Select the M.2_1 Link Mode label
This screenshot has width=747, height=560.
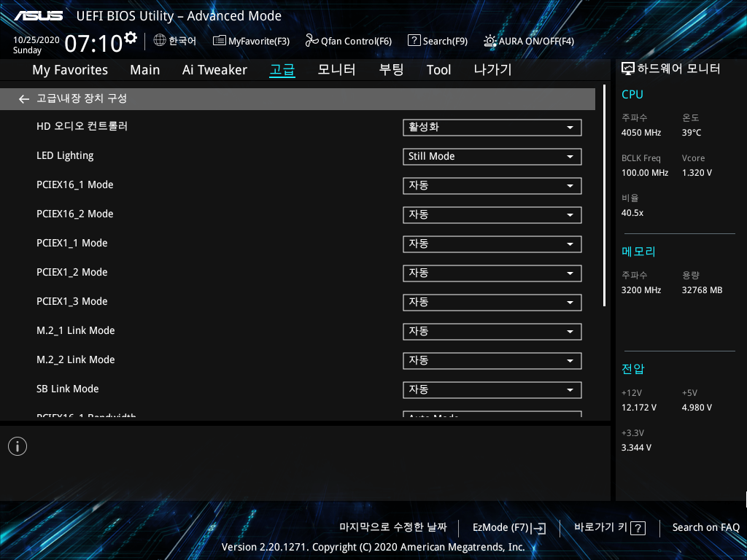pyautogui.click(x=75, y=330)
